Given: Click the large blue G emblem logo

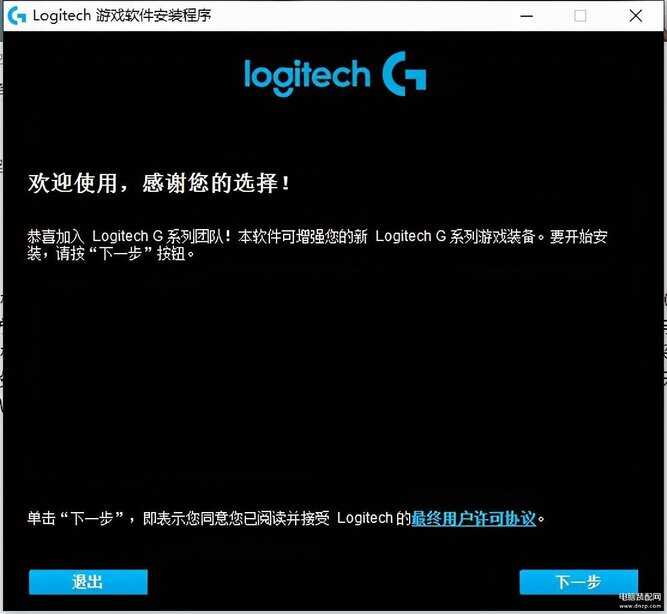Looking at the screenshot, I should click(404, 74).
